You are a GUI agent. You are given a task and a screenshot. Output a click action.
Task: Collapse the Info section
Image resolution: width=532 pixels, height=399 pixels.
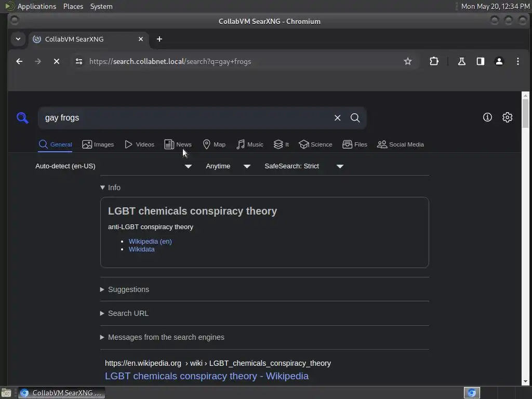110,188
